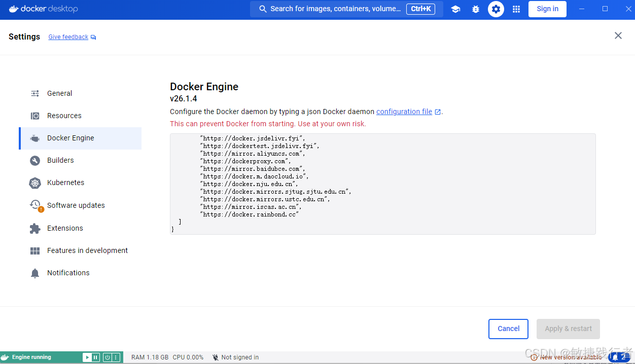Click the Resources camera-like icon
635x364 pixels.
[x=35, y=116]
